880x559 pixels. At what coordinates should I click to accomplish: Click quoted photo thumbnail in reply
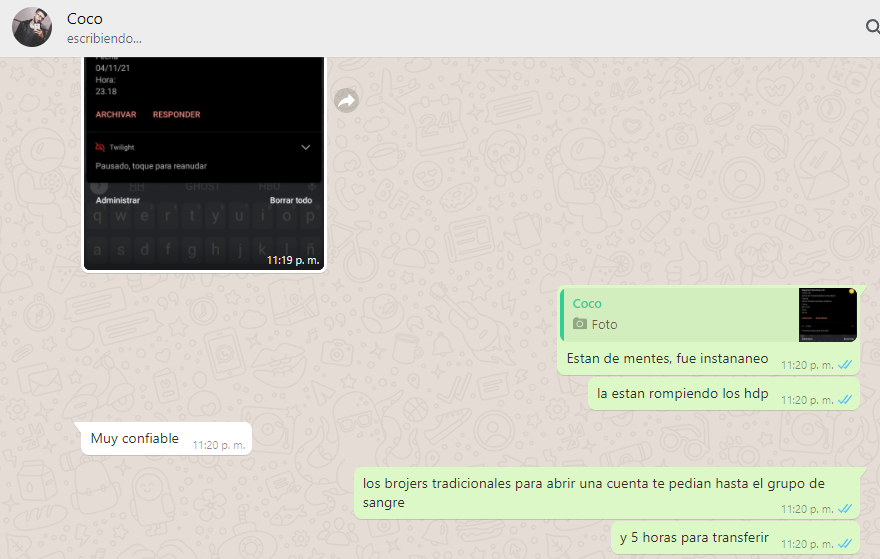pos(828,314)
